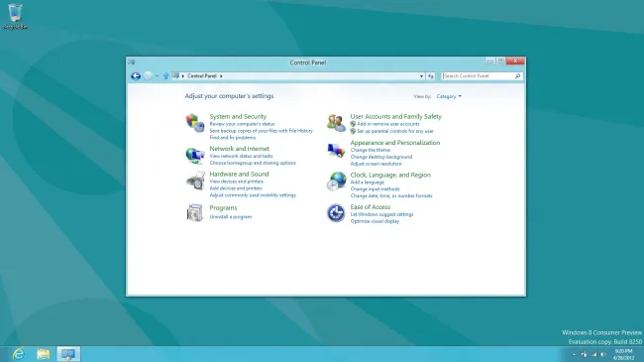
Task: Select Control Panel in the address breadcrumb
Action: 202,76
